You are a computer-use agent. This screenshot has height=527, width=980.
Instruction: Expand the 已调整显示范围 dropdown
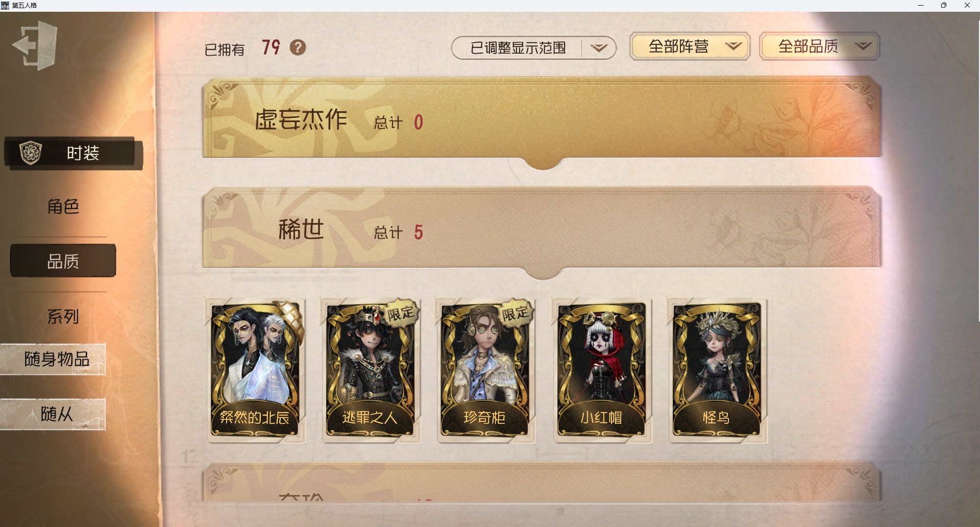tap(533, 48)
